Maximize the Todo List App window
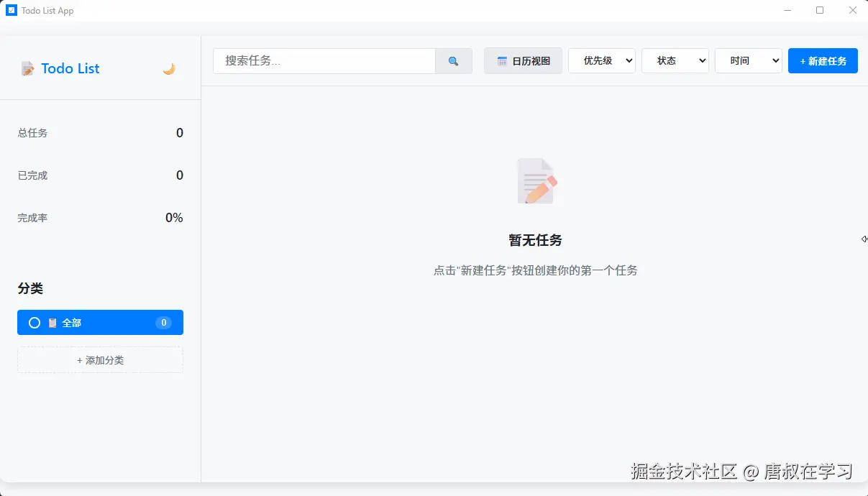868x496 pixels. pos(820,11)
